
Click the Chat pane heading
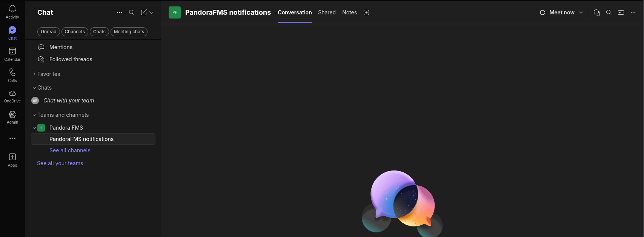point(45,12)
